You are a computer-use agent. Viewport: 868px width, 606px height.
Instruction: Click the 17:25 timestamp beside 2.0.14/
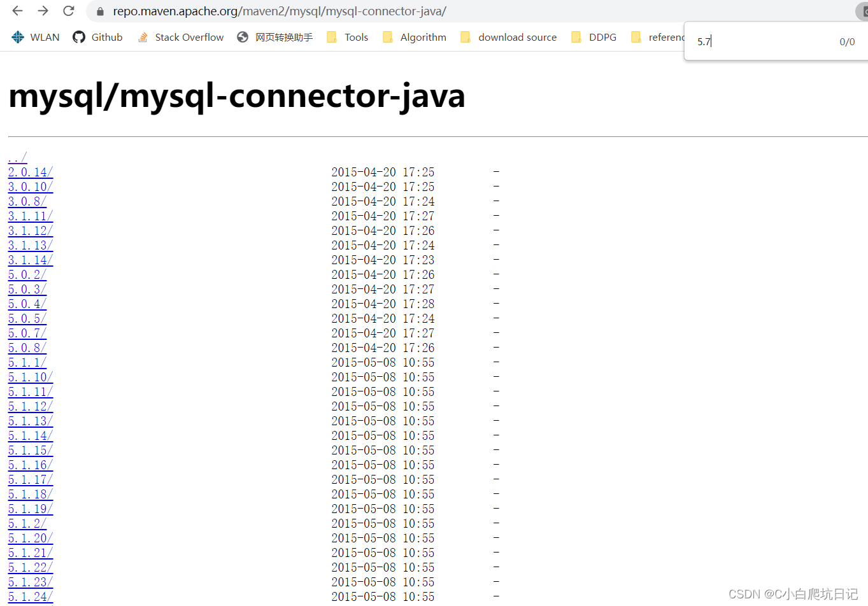click(418, 172)
